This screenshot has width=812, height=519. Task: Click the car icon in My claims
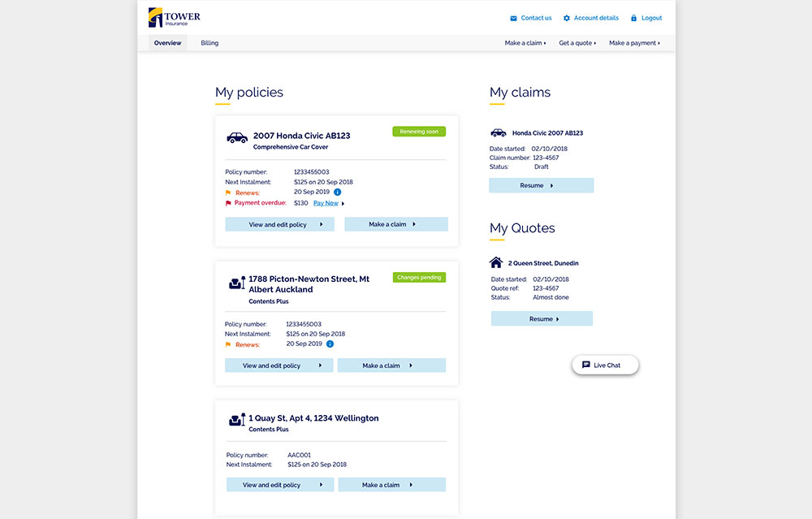tap(498, 132)
